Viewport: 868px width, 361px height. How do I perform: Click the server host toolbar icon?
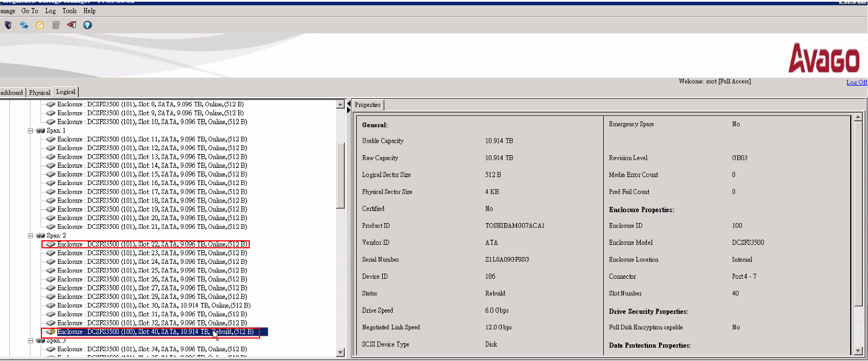click(x=8, y=25)
